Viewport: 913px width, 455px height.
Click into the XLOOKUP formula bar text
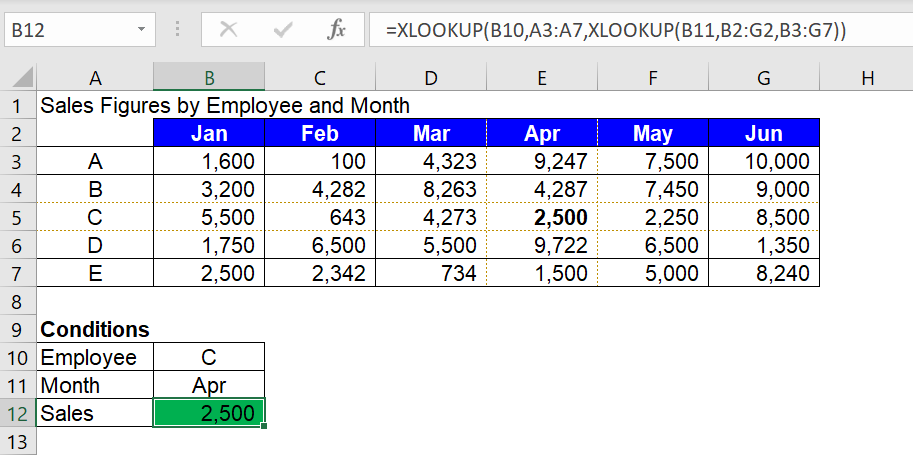615,30
